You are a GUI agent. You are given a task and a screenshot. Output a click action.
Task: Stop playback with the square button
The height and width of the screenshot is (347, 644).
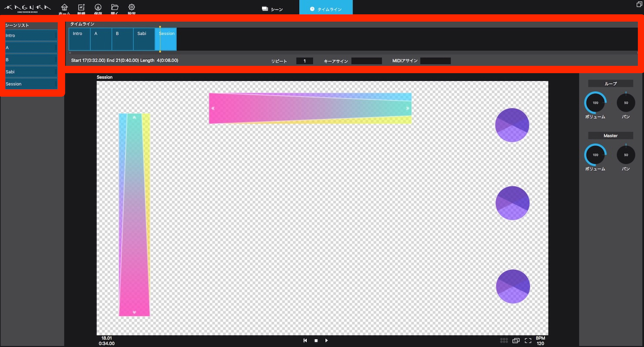[316, 340]
